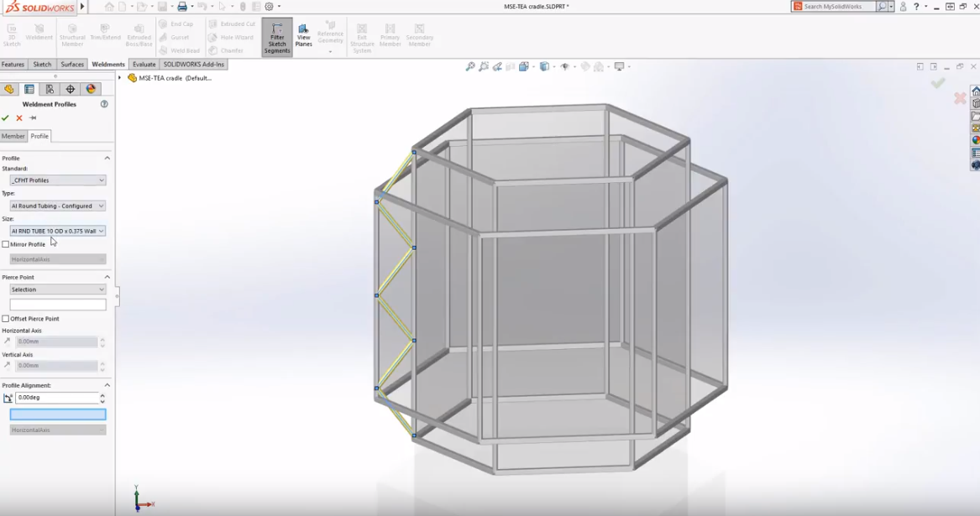The image size is (980, 516).
Task: Click the Print icon in the title bar
Action: [x=182, y=6]
